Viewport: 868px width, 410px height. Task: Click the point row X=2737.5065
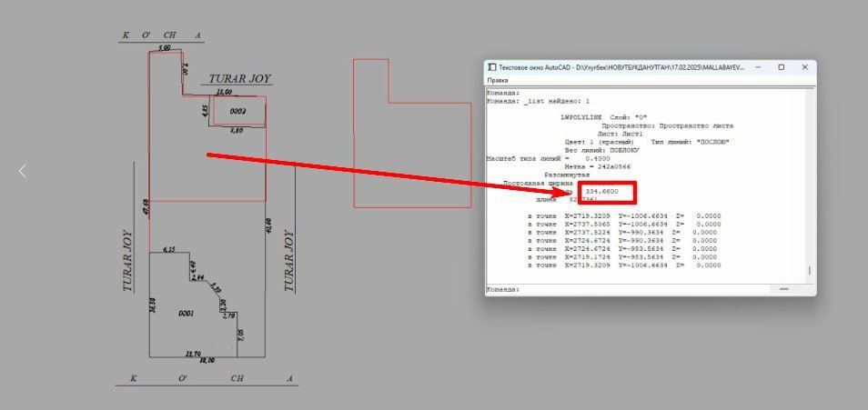tap(624, 224)
